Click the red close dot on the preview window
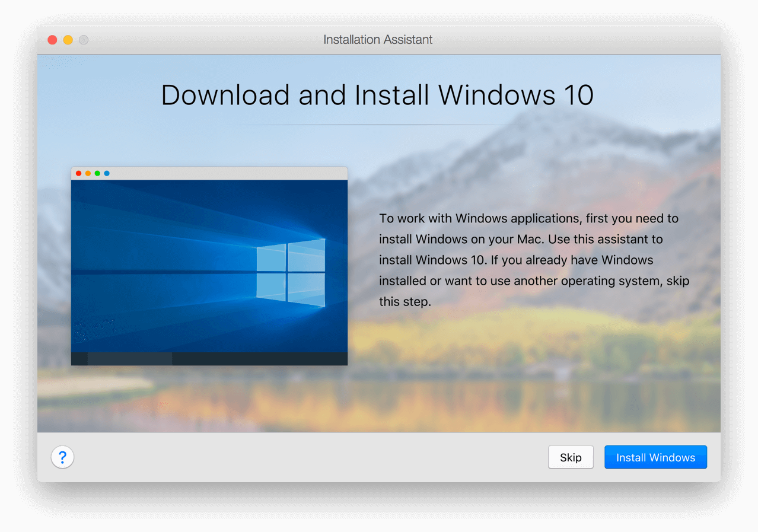758x532 pixels. [78, 173]
